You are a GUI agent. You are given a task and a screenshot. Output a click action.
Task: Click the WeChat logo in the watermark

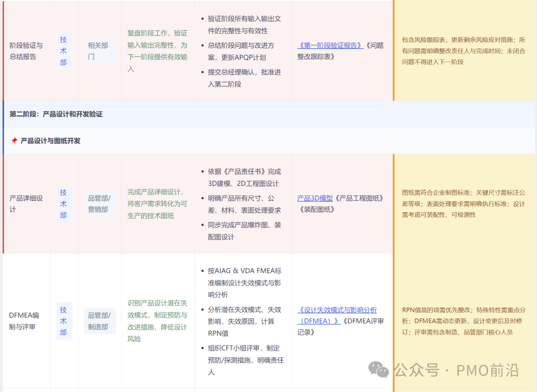click(379, 371)
